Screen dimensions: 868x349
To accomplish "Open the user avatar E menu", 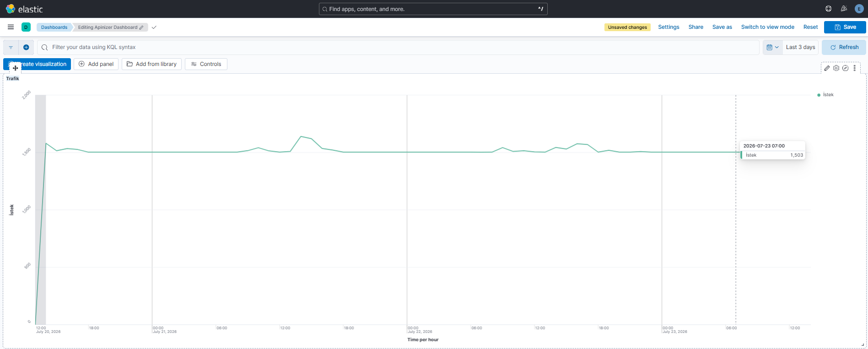I will [859, 9].
